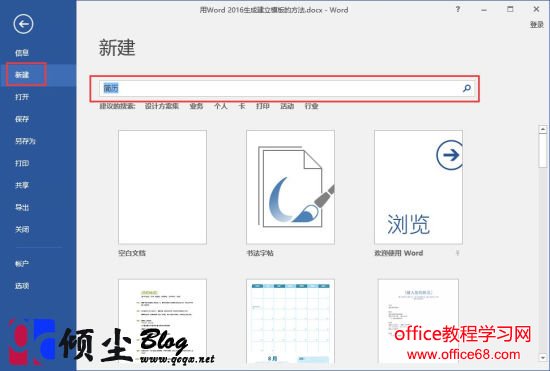Select 新建 in the sidebar
This screenshot has height=371, width=550.
tap(22, 75)
